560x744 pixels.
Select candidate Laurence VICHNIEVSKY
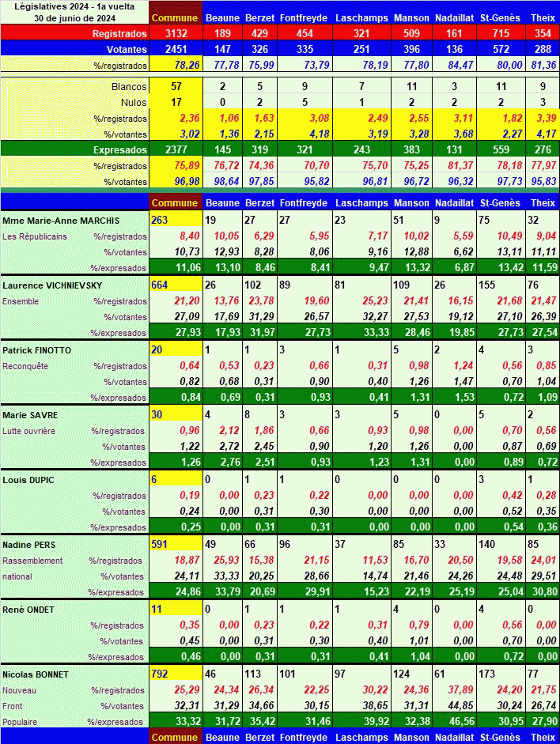(52, 285)
